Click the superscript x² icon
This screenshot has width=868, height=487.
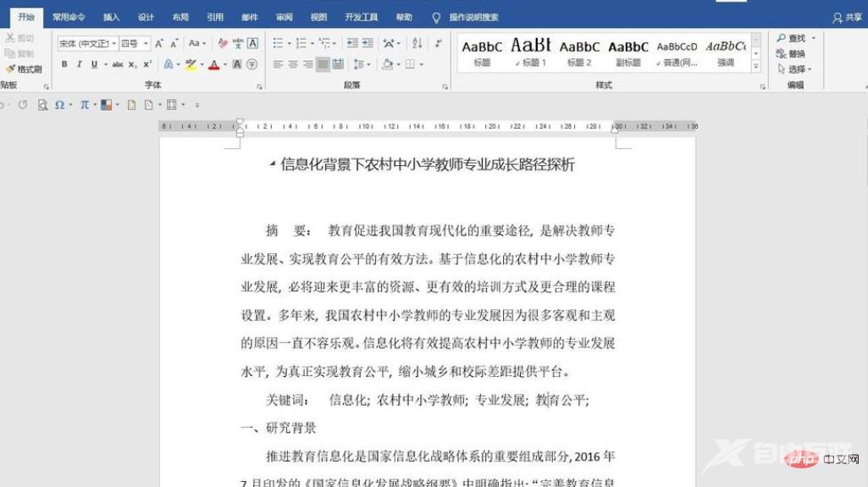[x=147, y=64]
